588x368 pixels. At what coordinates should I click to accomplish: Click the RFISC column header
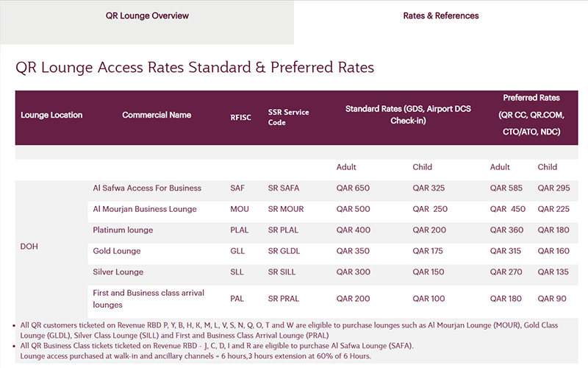click(x=241, y=118)
